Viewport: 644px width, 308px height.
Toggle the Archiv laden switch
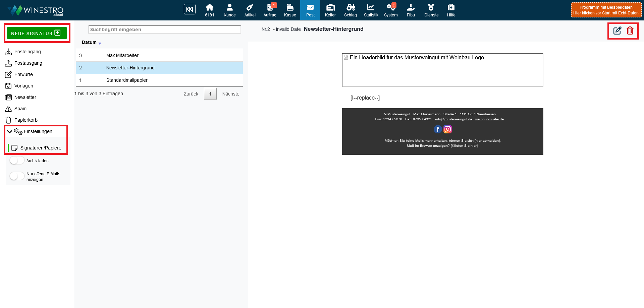pyautogui.click(x=17, y=161)
